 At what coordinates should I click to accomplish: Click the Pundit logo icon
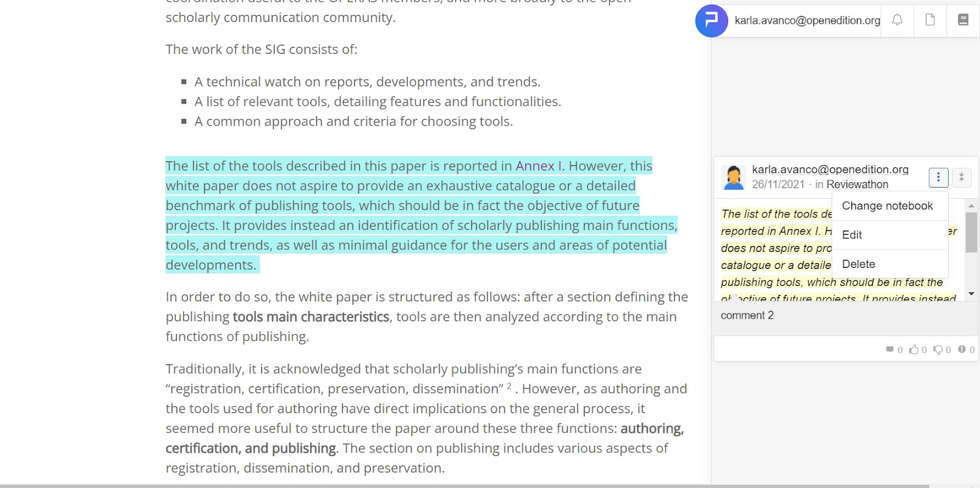pos(711,20)
